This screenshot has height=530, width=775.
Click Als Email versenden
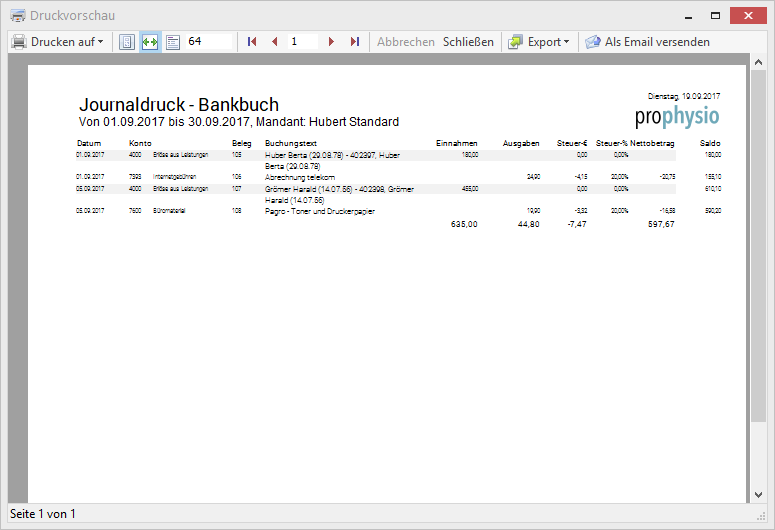coord(657,42)
